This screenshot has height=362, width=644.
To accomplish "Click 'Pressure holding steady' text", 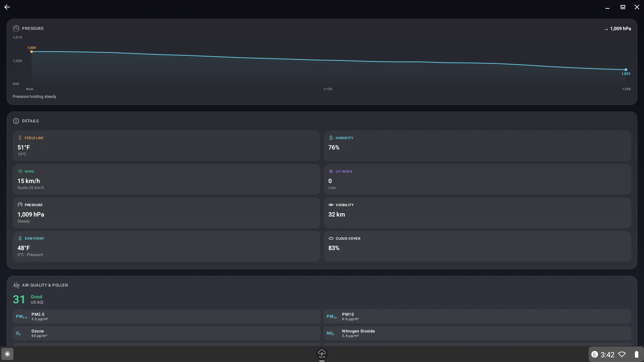I will click(35, 97).
